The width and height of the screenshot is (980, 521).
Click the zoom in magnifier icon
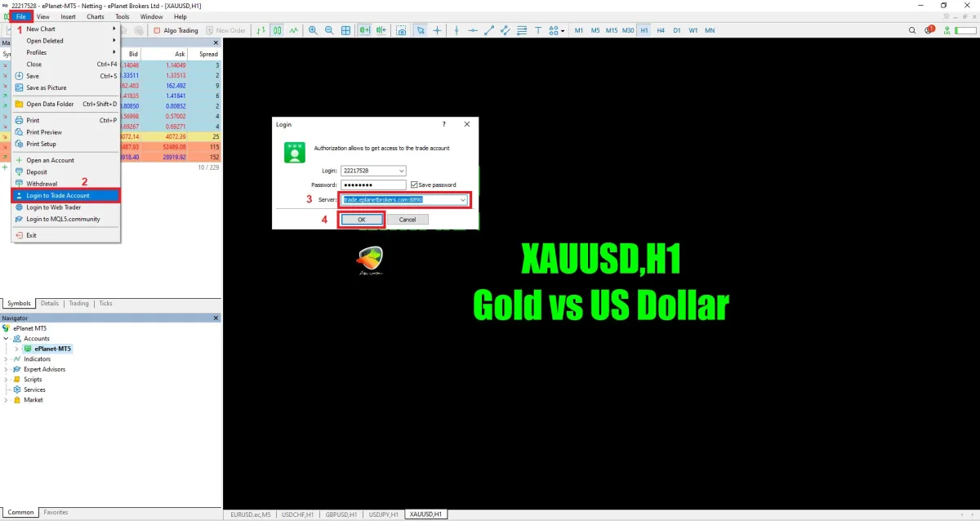point(313,30)
